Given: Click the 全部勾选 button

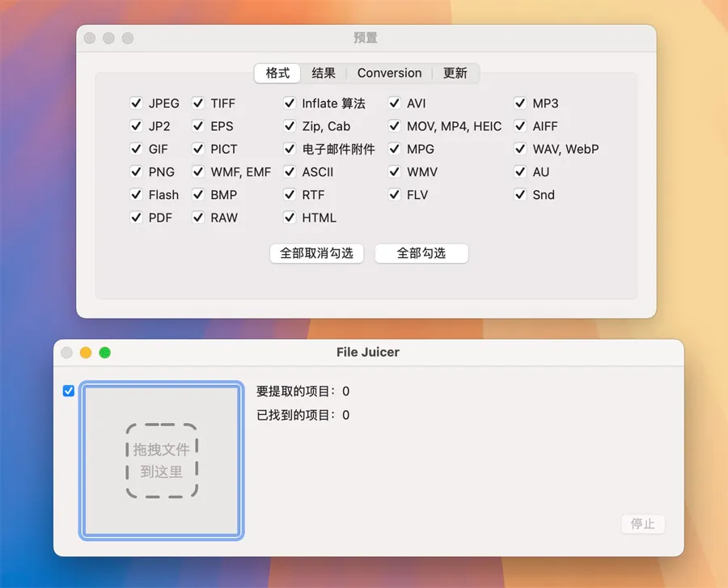Looking at the screenshot, I should point(421,253).
